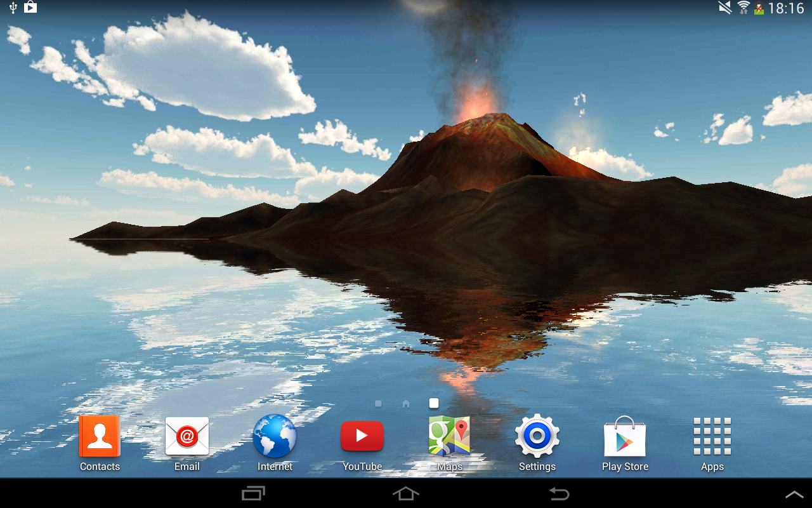Open the Recent Apps view
Screen dimensions: 812x508
coord(253,493)
